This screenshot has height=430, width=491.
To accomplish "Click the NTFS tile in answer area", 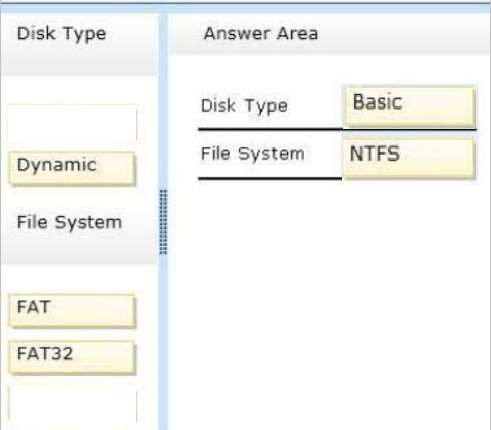I will [409, 158].
